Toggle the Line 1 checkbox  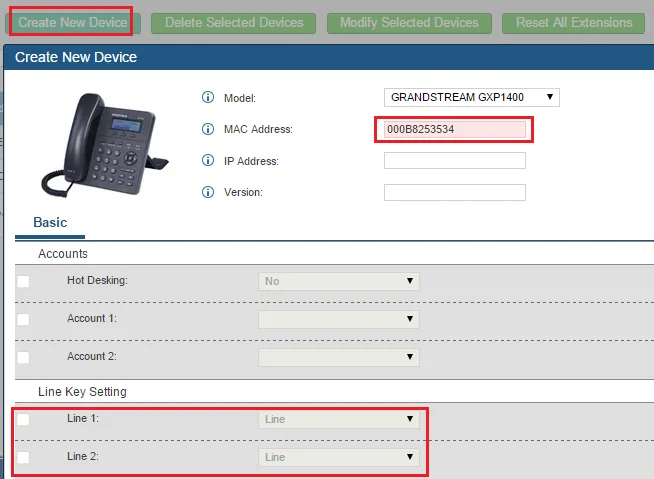[23, 420]
